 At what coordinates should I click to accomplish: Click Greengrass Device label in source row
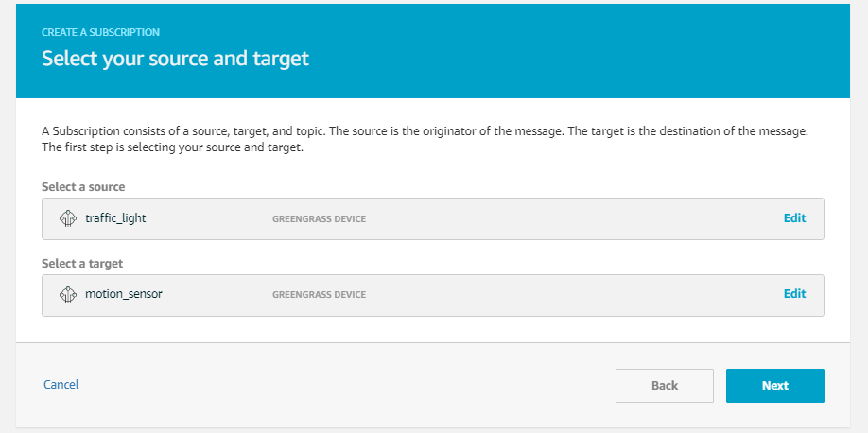coord(319,219)
